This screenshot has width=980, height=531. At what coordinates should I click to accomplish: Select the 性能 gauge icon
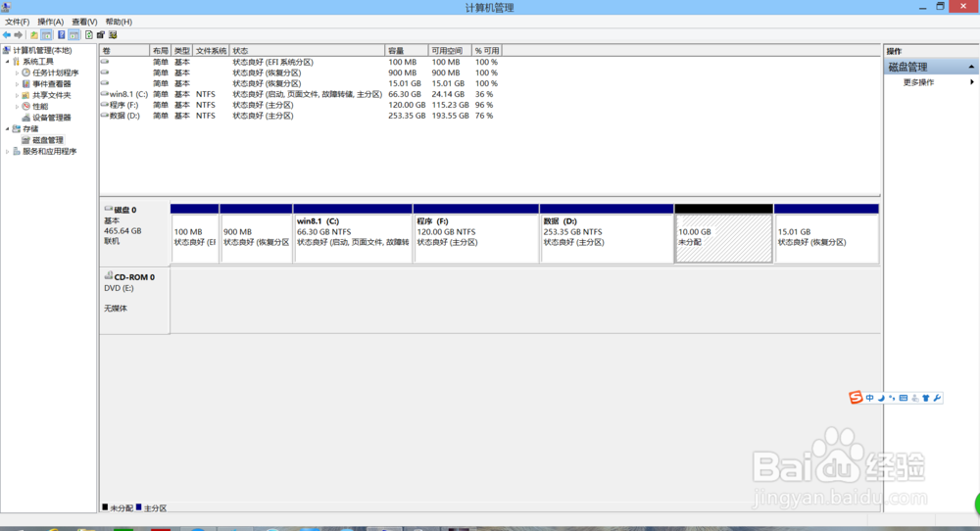coord(25,107)
